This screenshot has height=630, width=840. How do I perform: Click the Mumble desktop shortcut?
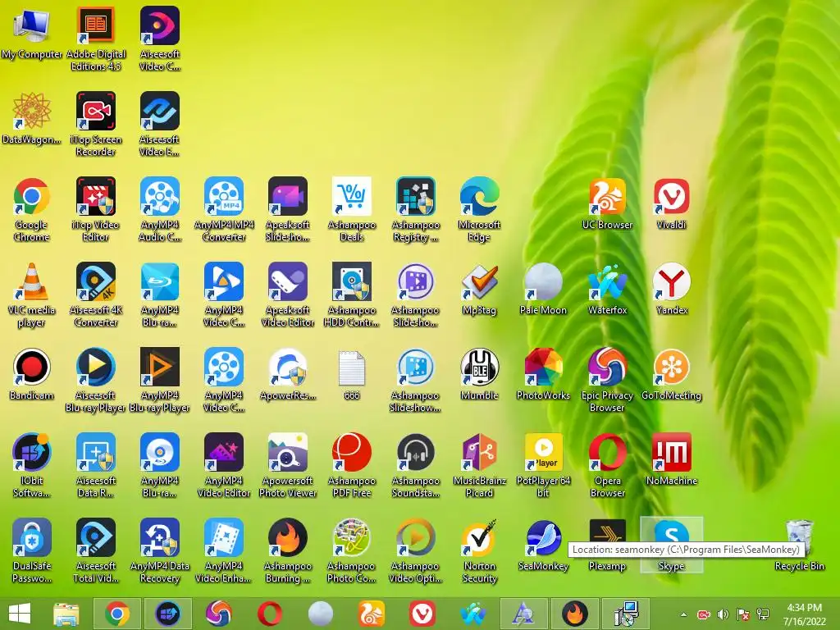pyautogui.click(x=479, y=374)
